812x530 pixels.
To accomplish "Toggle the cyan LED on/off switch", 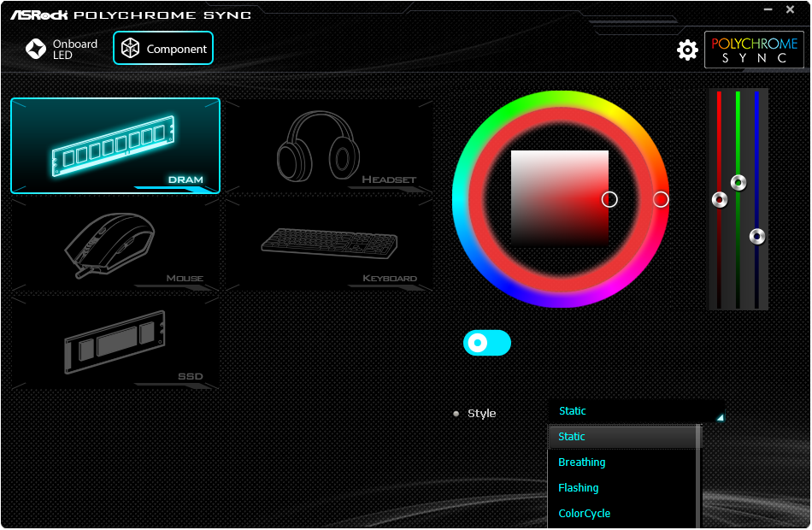I will pos(487,343).
